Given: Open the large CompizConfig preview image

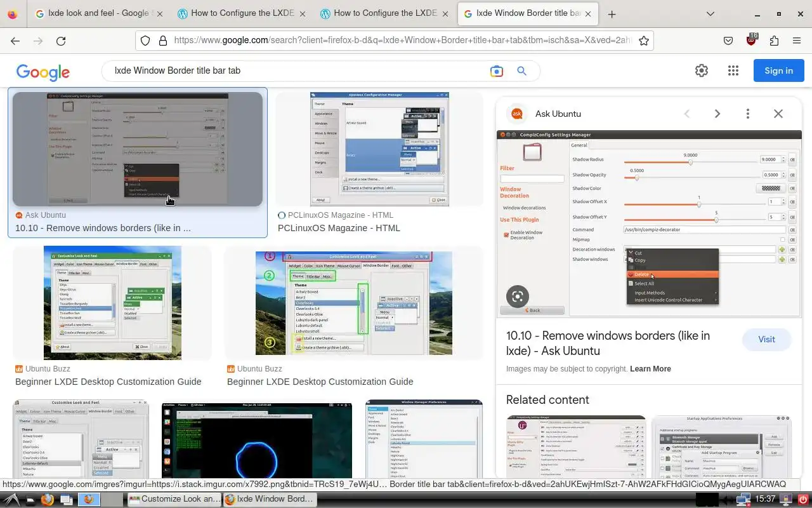Looking at the screenshot, I should [649, 224].
